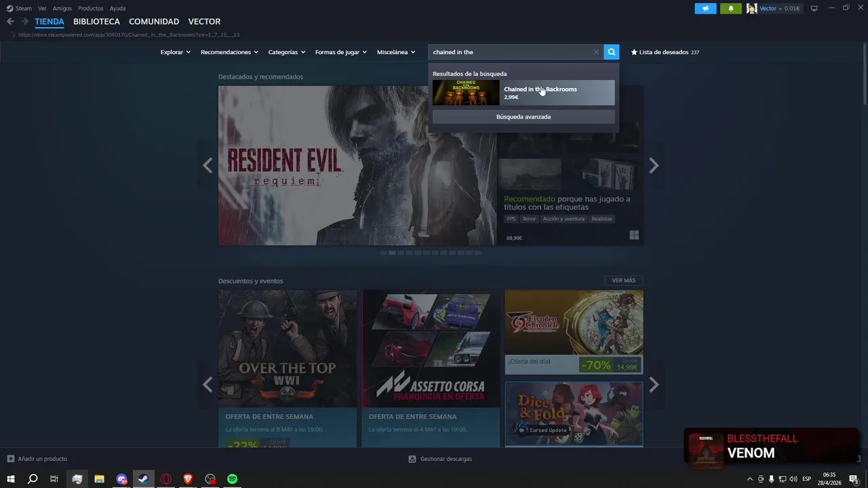Open the Ayuda menu
The height and width of the screenshot is (488, 868).
(x=117, y=8)
